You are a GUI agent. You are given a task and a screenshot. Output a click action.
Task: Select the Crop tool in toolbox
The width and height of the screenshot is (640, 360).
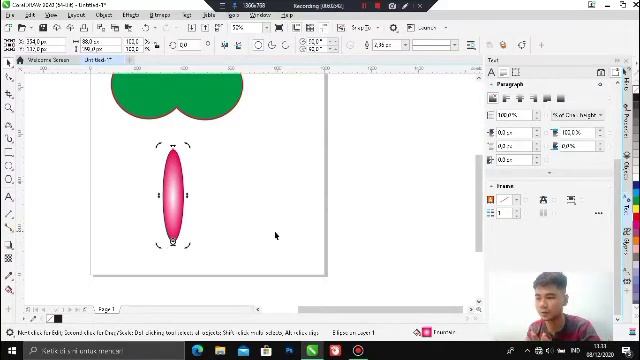click(9, 94)
